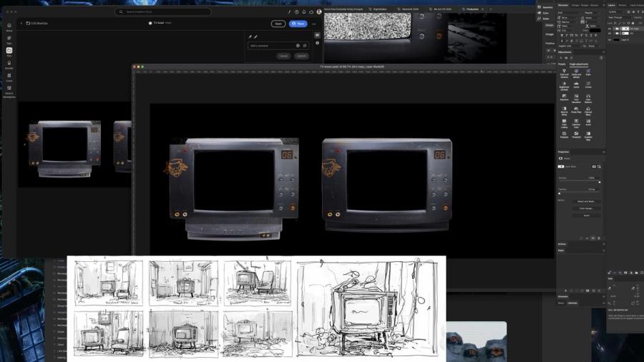
Task: Open the info panel icon in Creative Cloud
Action: click(x=317, y=43)
